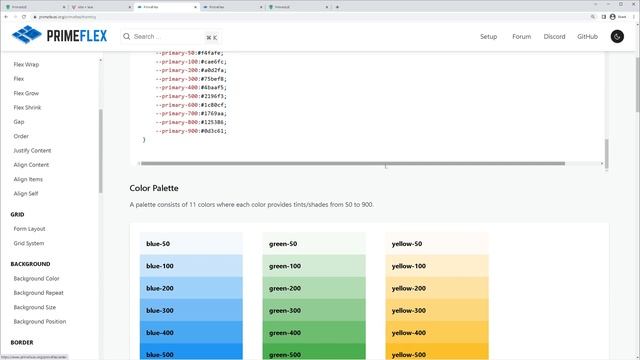Viewport: 640px width, 360px height.
Task: Select the yellow-300 swatch
Action: pyautogui.click(x=437, y=310)
